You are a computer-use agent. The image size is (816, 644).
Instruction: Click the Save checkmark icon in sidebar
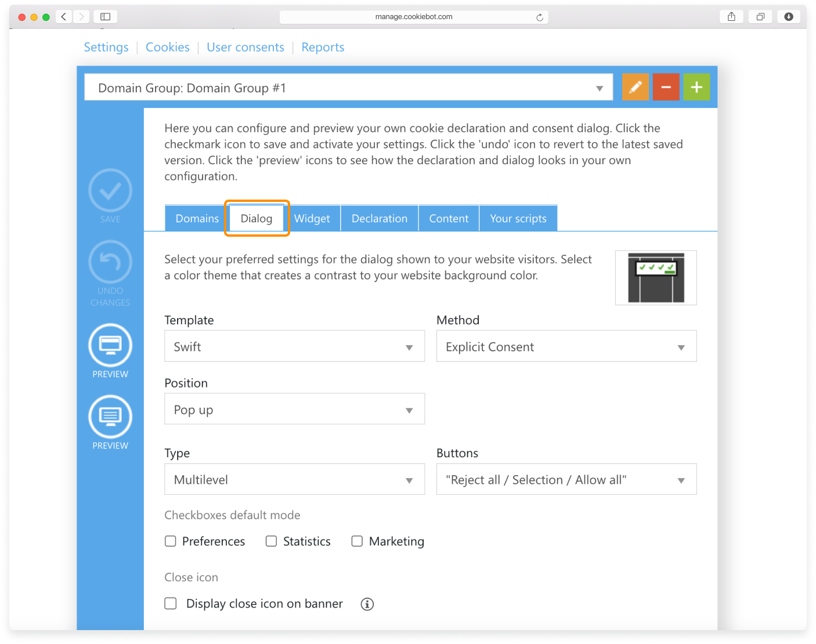point(110,190)
